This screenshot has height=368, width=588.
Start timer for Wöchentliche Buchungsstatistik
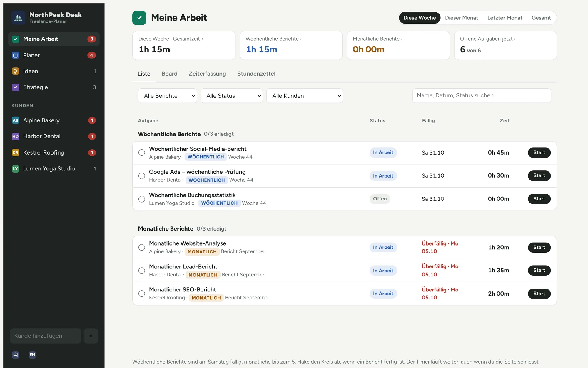[x=539, y=199]
